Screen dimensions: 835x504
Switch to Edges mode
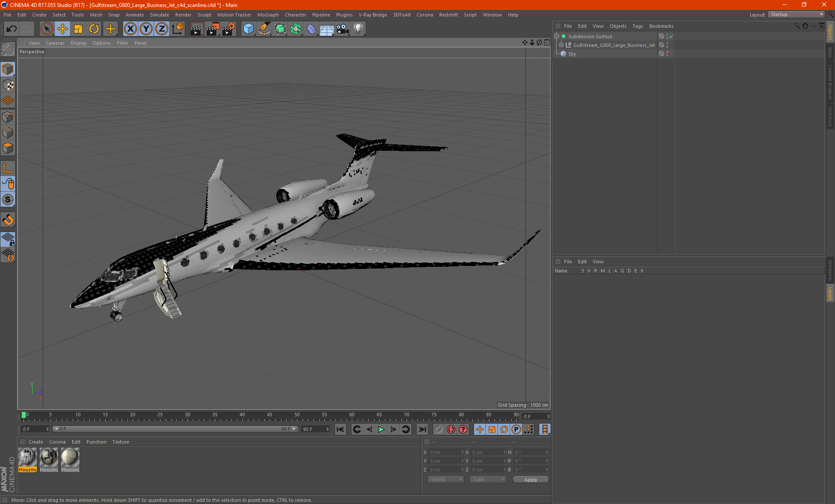pos(8,133)
